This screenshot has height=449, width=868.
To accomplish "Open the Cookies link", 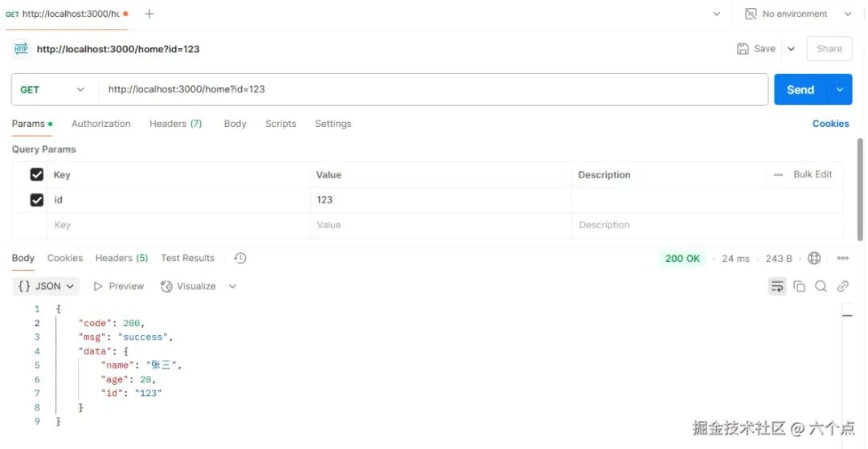I will pos(830,124).
